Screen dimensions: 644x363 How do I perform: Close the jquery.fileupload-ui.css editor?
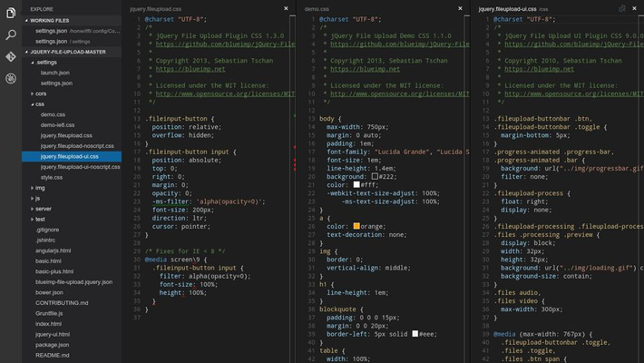click(x=635, y=8)
